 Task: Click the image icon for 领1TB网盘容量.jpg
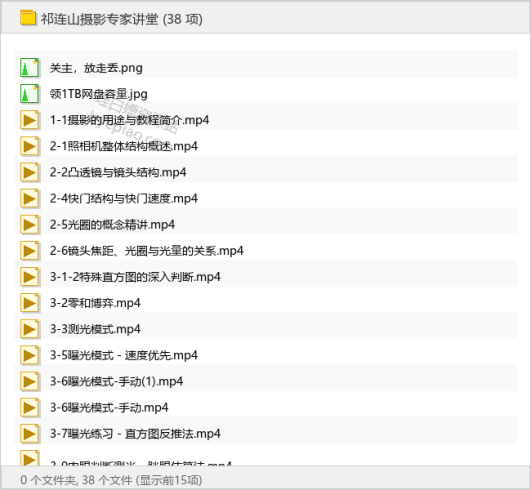point(29,93)
